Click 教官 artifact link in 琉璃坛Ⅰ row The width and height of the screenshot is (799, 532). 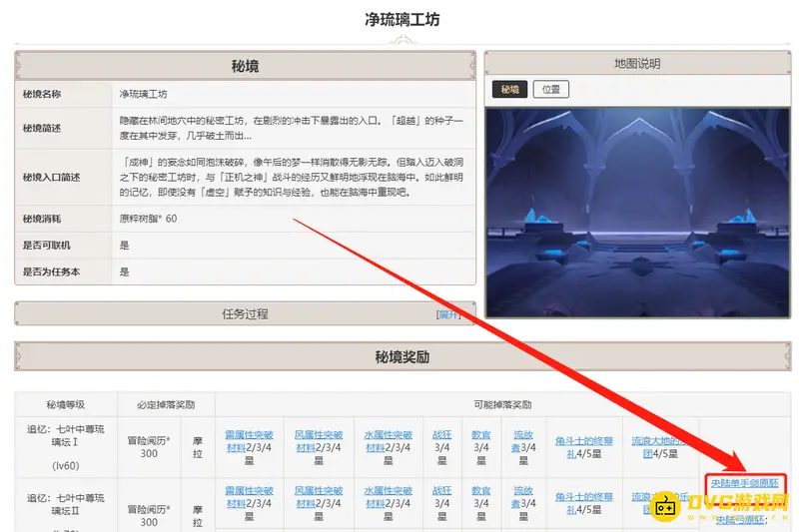coord(480,435)
